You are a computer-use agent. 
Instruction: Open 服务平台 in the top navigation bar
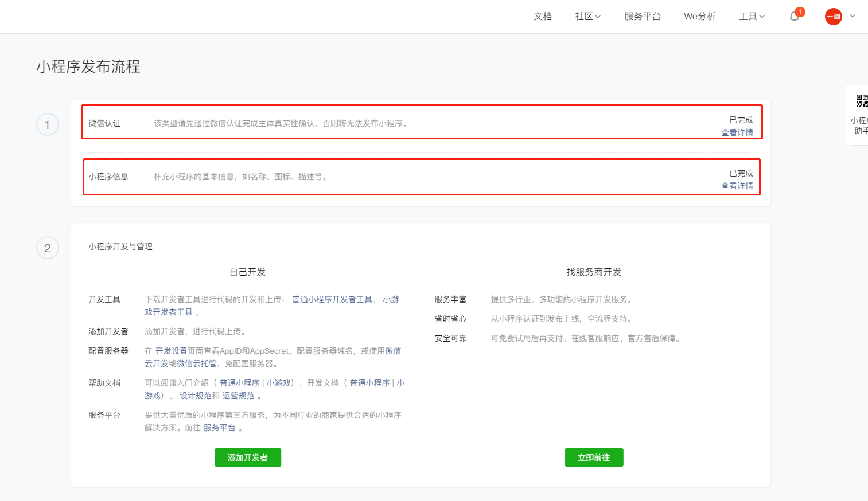[643, 17]
